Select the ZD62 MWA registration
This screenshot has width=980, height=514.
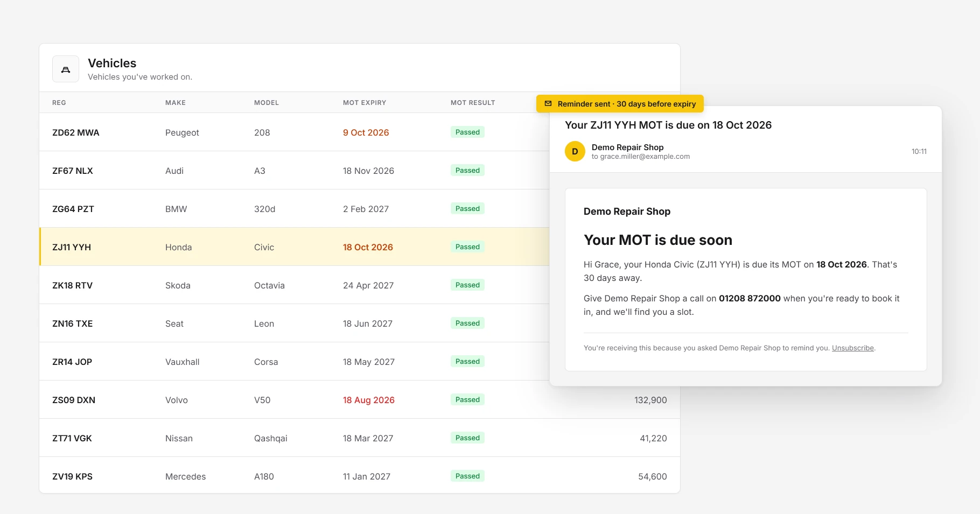(76, 132)
